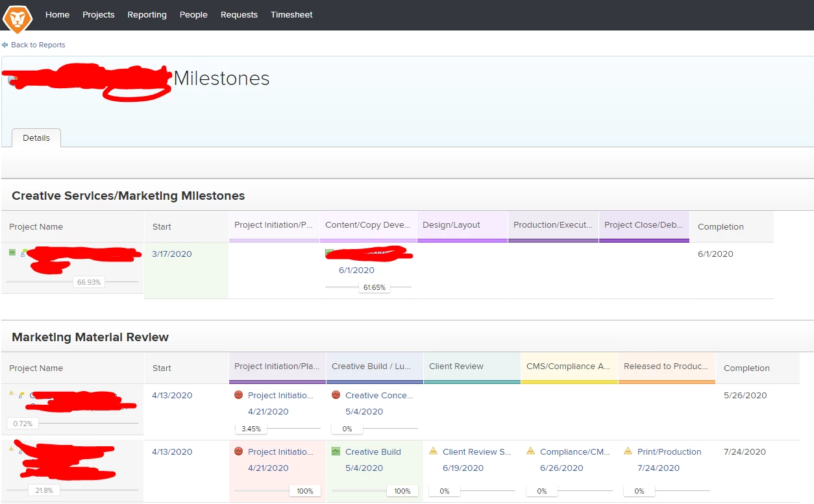The image size is (814, 504).
Task: Click the Content/Copy Deve... column header
Action: (368, 226)
